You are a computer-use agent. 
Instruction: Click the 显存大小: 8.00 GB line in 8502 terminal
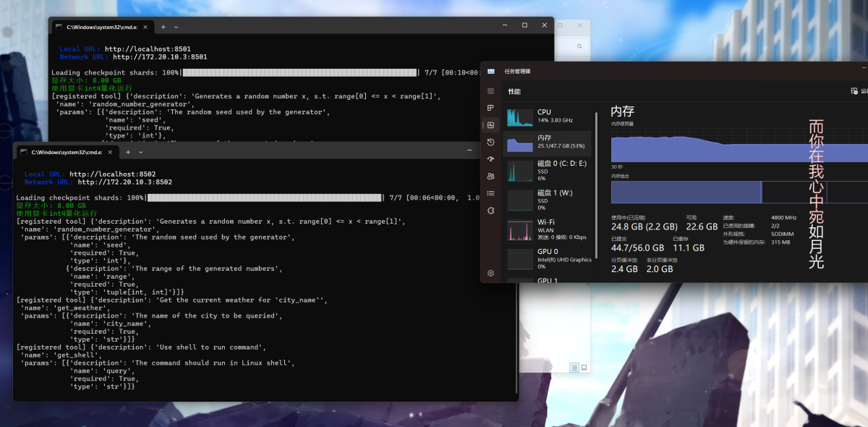pos(51,206)
